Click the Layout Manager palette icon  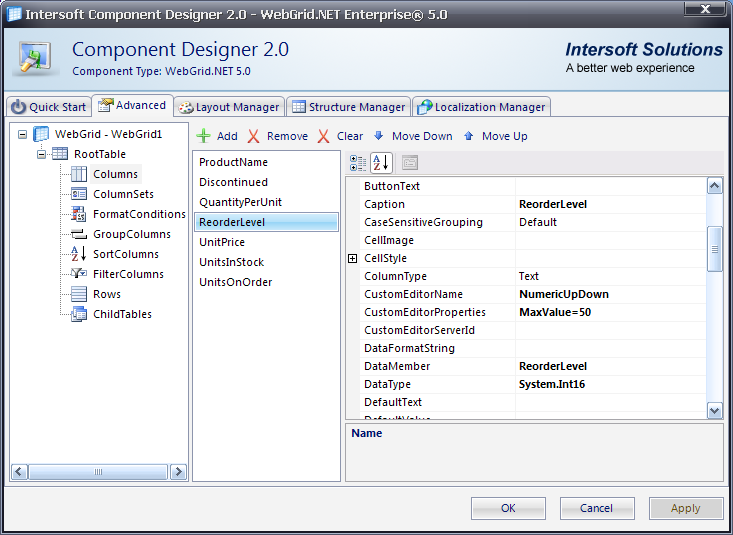(x=186, y=107)
